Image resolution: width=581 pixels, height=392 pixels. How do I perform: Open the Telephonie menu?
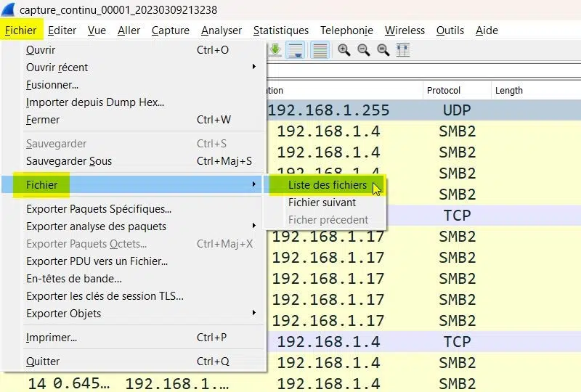(346, 30)
